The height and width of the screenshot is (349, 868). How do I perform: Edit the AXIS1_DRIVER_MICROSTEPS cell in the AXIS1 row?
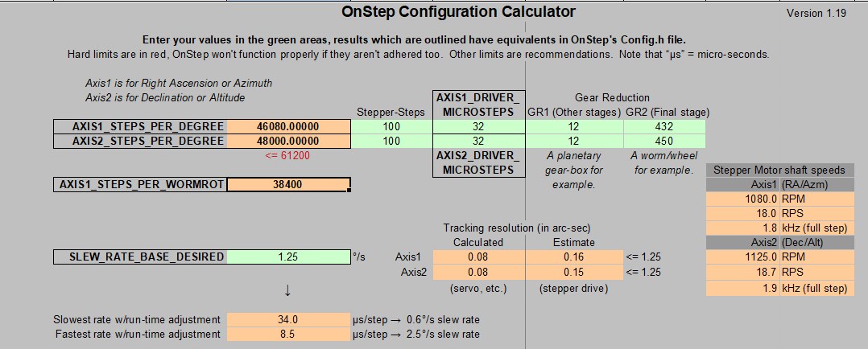[x=478, y=127]
